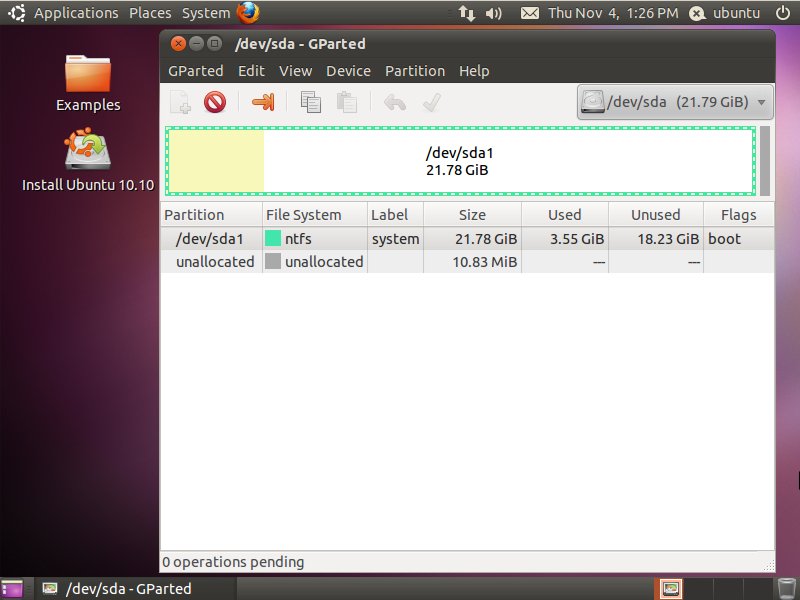
Task: Click the Paste partition toolbar icon
Action: click(x=346, y=102)
